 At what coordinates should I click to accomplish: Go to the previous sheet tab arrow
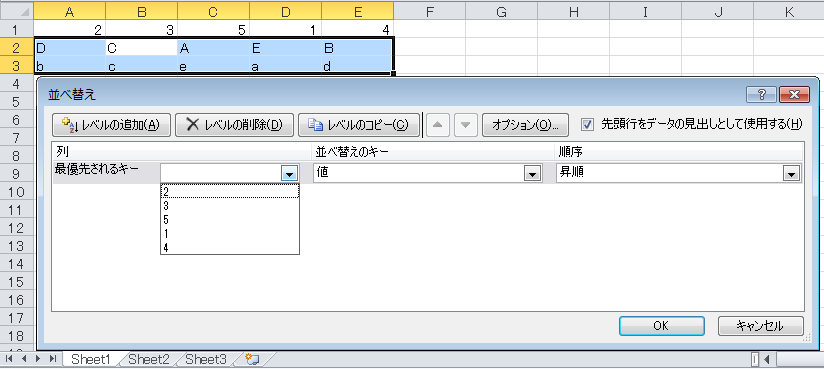(x=24, y=360)
